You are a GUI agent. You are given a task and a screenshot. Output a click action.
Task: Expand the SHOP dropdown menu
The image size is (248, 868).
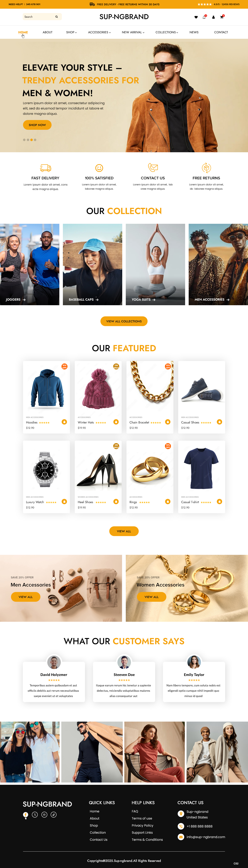(x=71, y=32)
